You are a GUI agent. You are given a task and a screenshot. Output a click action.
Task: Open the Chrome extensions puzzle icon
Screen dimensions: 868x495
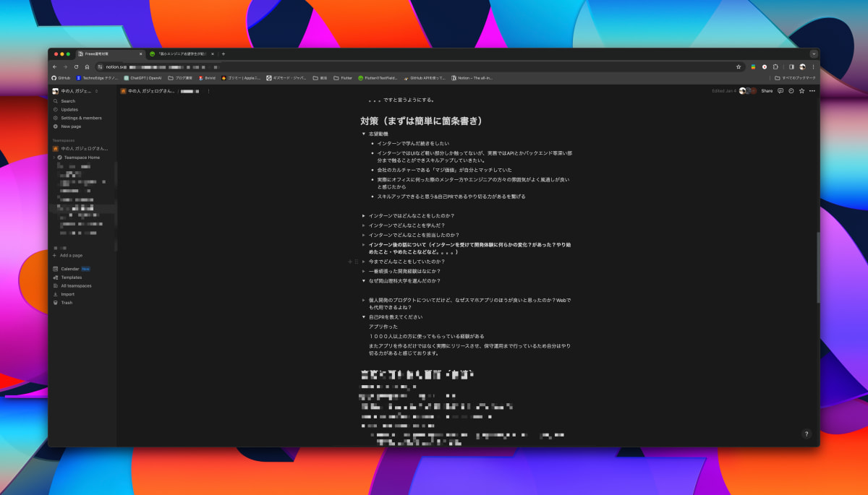pyautogui.click(x=775, y=66)
